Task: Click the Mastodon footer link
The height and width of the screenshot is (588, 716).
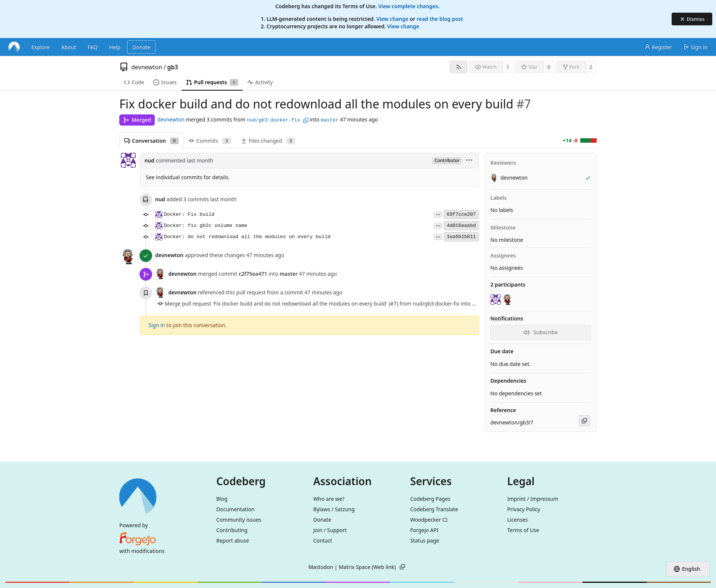Action: tap(321, 567)
